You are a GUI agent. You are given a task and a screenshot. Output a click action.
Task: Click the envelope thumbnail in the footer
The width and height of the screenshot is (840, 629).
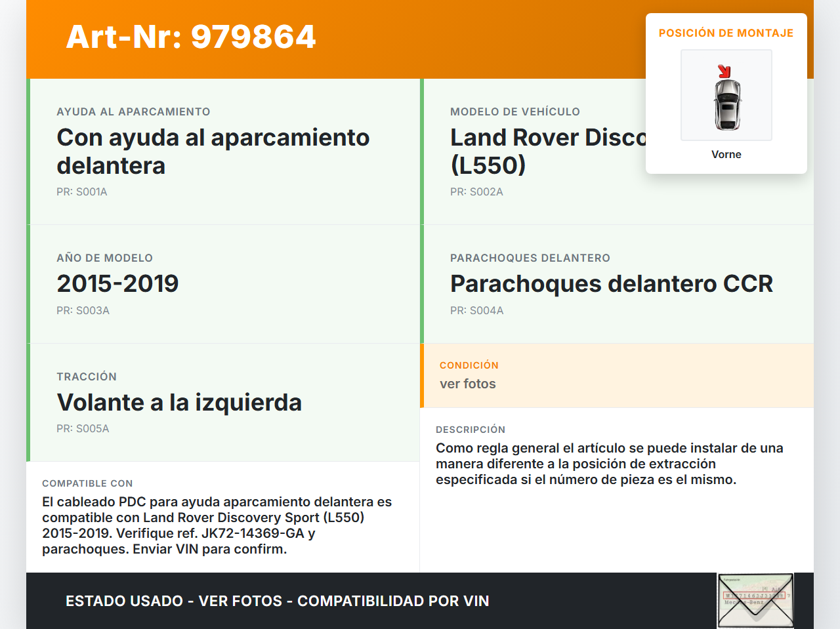[755, 601]
